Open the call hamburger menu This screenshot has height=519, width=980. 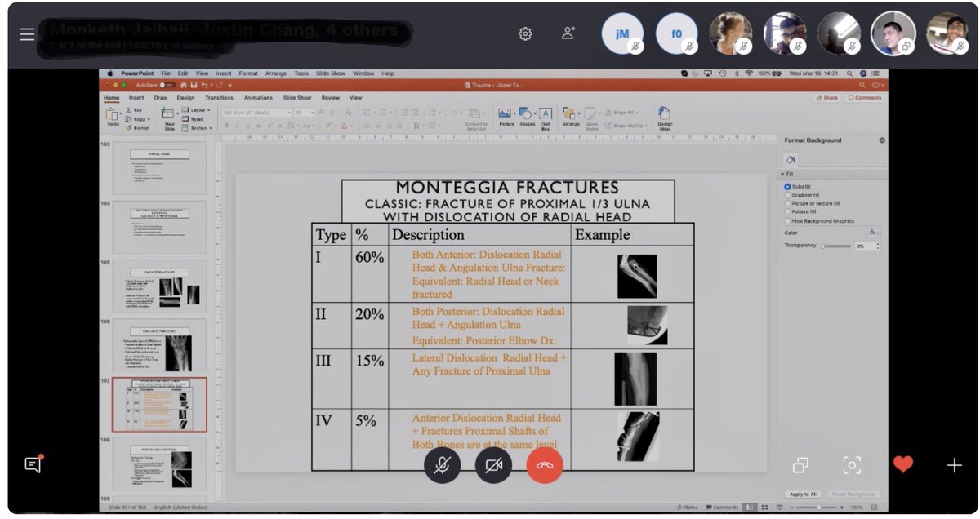(28, 34)
